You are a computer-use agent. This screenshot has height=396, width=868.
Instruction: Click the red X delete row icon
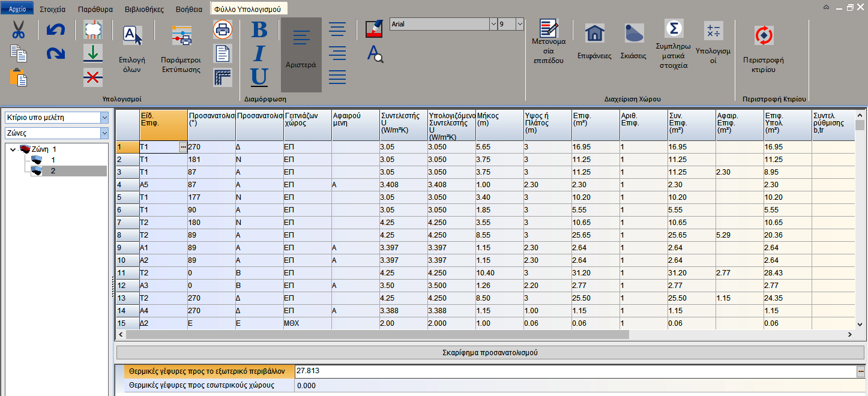[x=92, y=77]
